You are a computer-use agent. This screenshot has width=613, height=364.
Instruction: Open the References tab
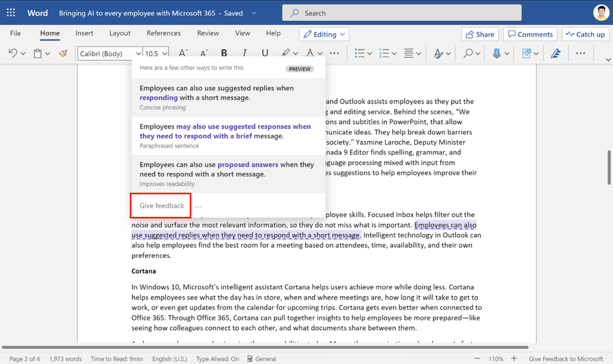[163, 33]
